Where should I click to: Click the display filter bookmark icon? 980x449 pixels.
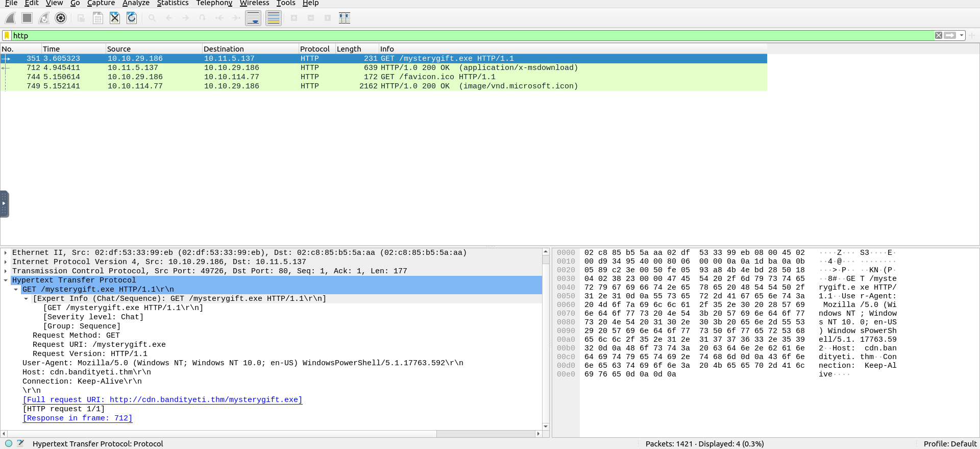[7, 35]
